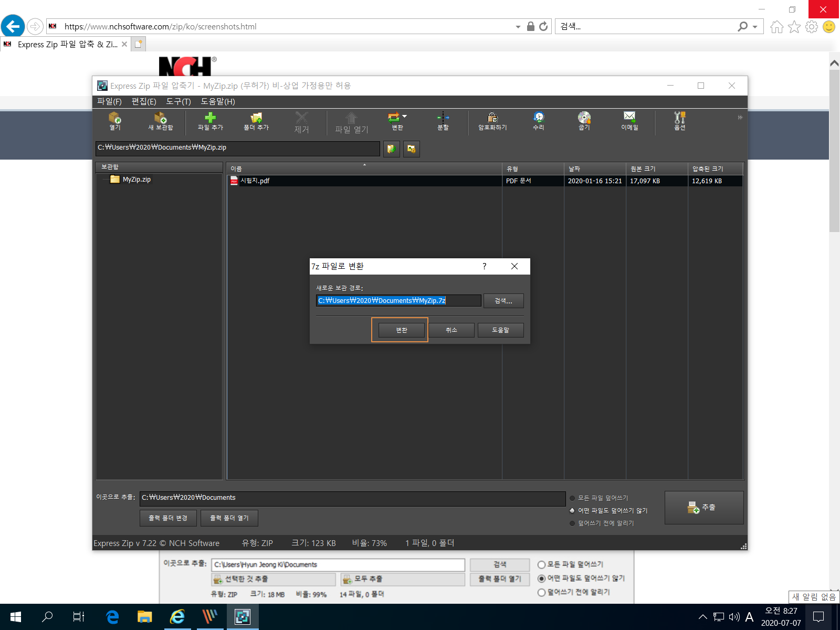Click the browser refresh icon
Viewport: 840px width, 630px height.
(x=543, y=26)
